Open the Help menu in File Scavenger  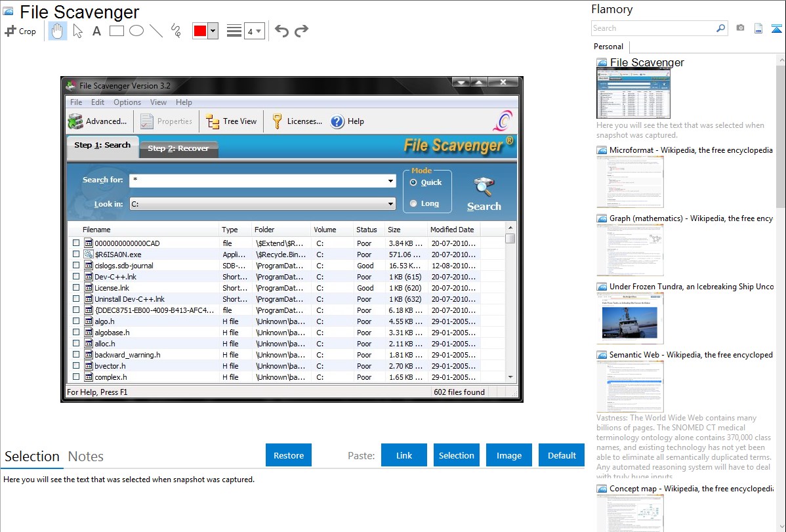click(184, 102)
